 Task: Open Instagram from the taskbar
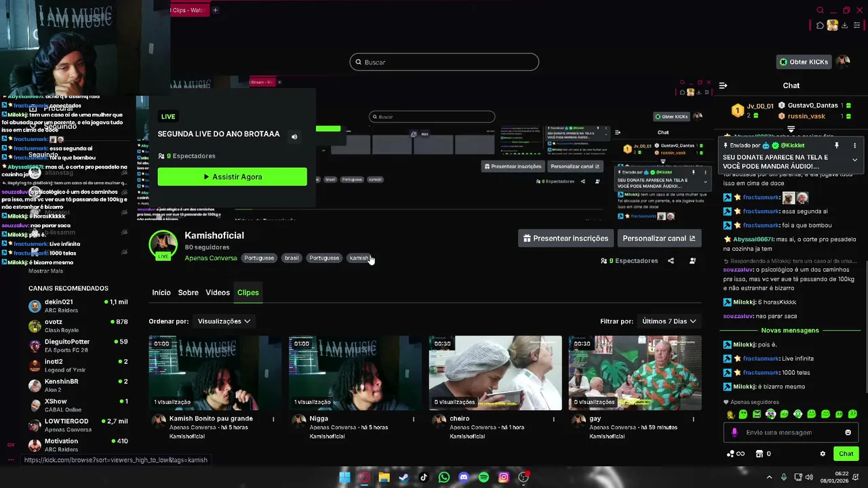pyautogui.click(x=503, y=477)
